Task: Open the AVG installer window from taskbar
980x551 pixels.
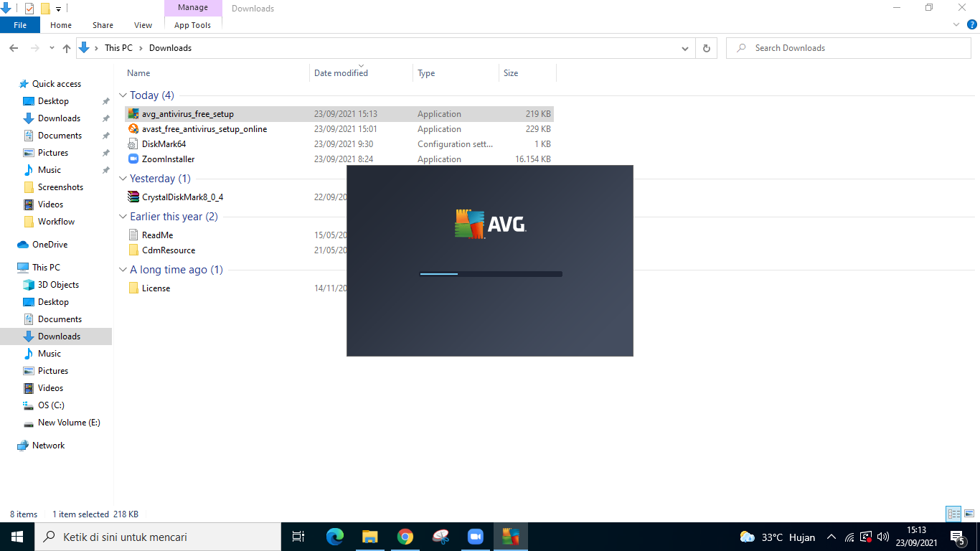Action: click(510, 536)
